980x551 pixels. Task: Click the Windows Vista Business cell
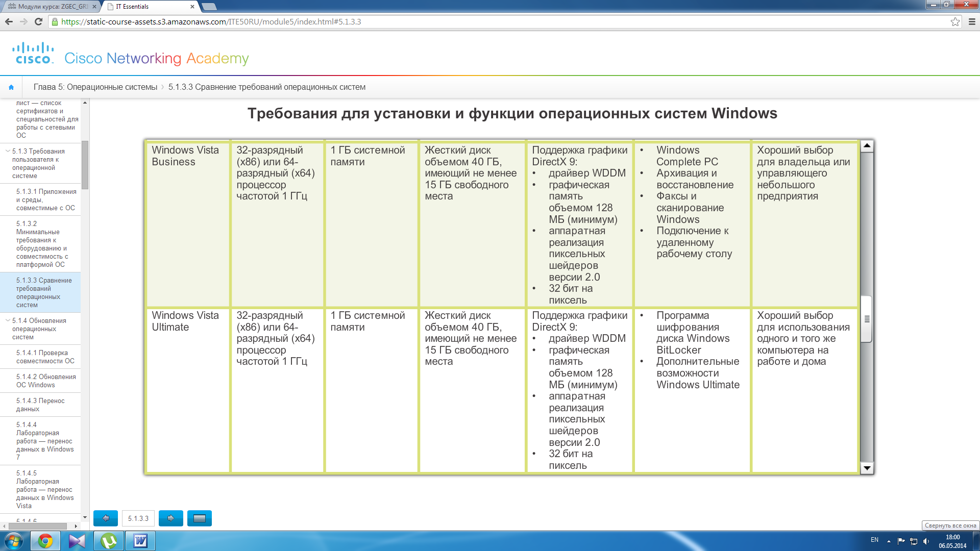(x=188, y=224)
